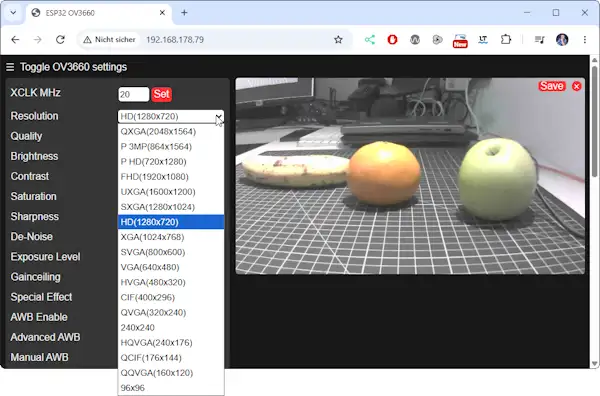Image resolution: width=600 pixels, height=396 pixels.
Task: Click the extension icon with New badge
Action: (460, 41)
